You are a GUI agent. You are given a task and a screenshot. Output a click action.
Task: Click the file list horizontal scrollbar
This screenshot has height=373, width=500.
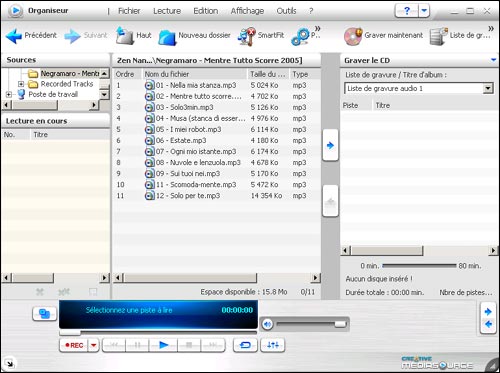217,277
